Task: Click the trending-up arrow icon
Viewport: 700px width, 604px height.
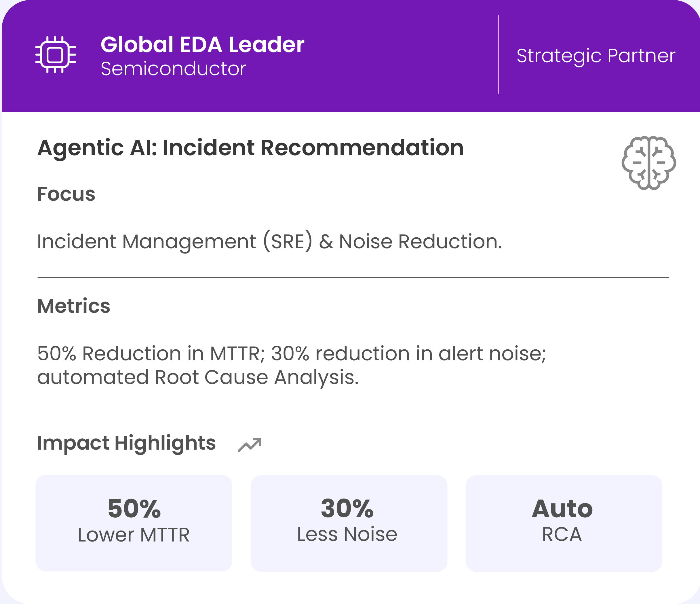Action: [x=250, y=445]
